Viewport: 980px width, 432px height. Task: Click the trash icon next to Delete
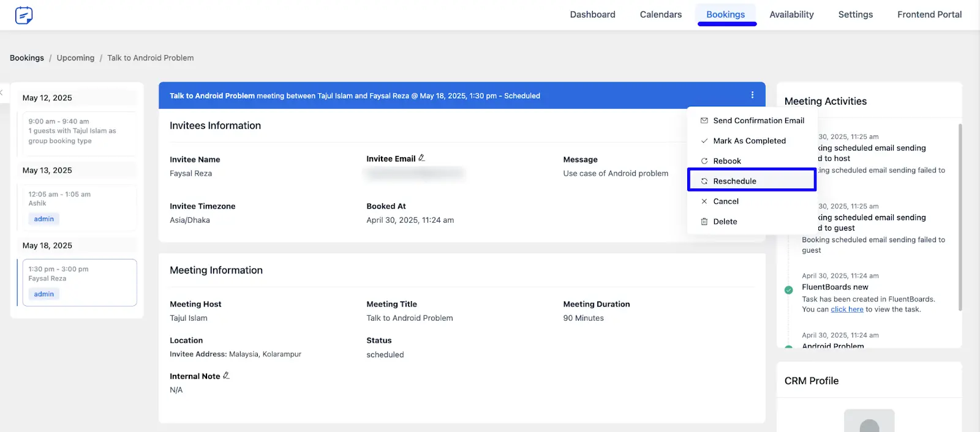(x=704, y=222)
